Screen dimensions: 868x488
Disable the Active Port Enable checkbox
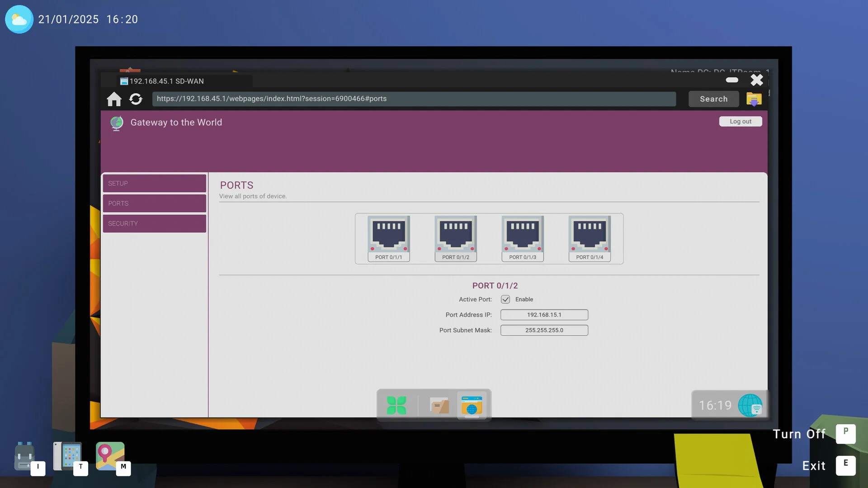pyautogui.click(x=505, y=299)
